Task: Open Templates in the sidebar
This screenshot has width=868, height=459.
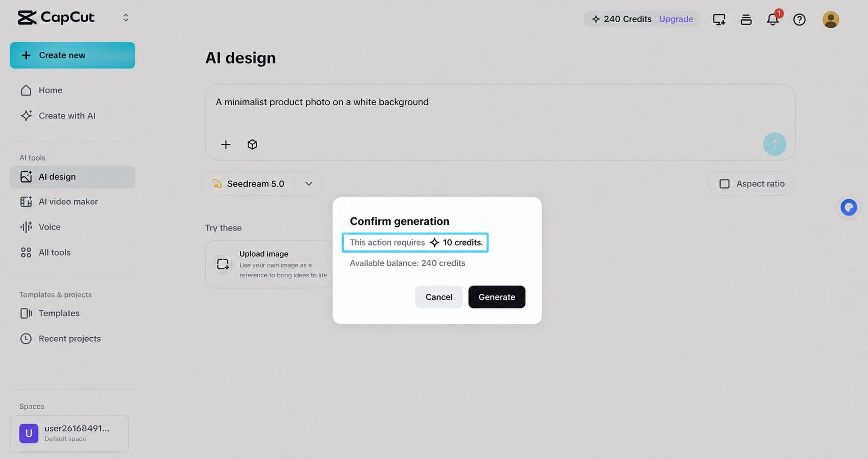Action: (73, 314)
